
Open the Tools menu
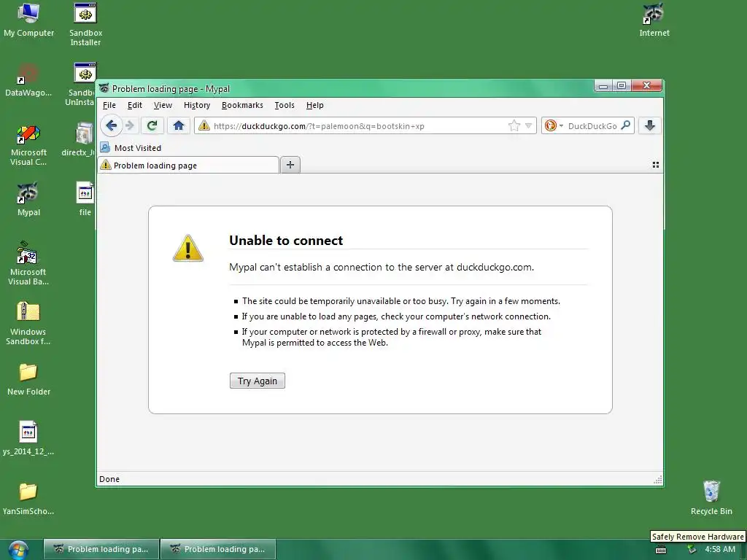[285, 105]
